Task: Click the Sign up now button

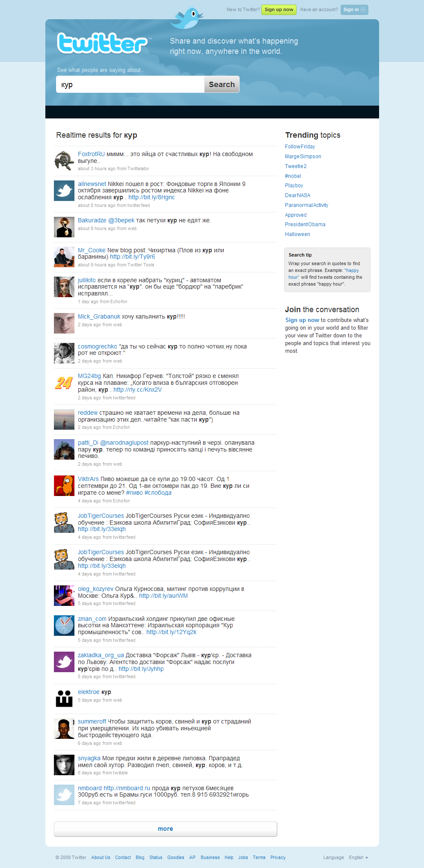Action: [x=279, y=9]
